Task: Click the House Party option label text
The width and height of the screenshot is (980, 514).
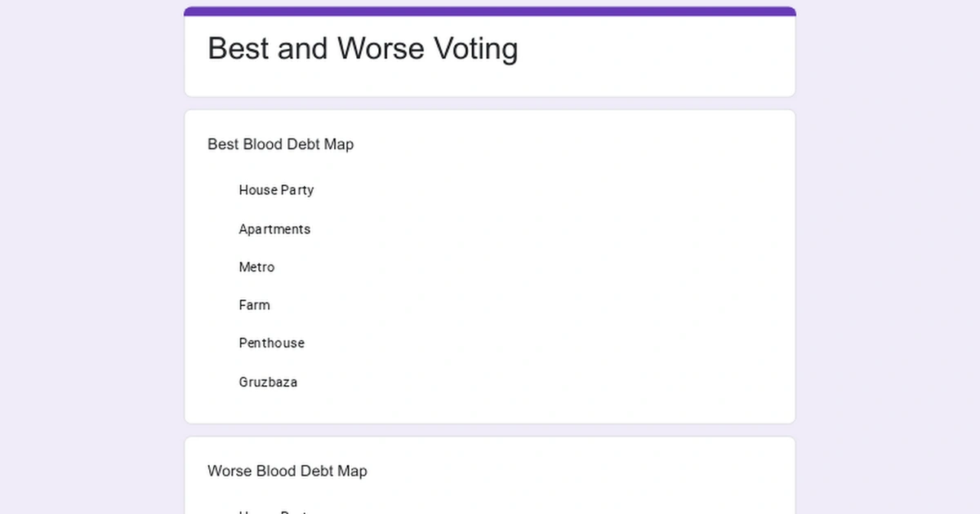Action: 276,190
